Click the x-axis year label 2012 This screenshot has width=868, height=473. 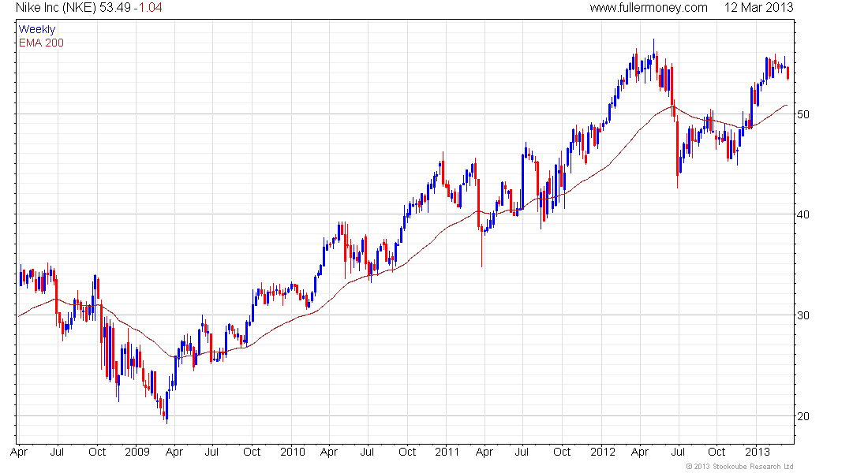click(602, 452)
